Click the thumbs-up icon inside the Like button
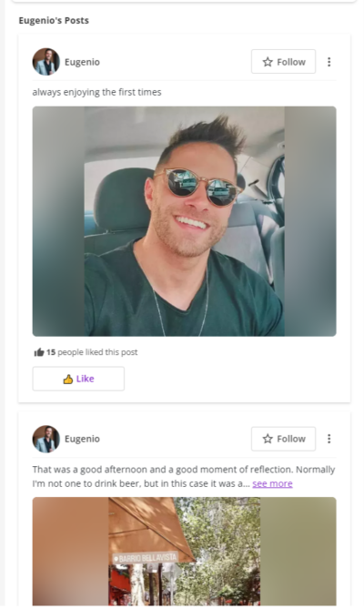The height and width of the screenshot is (609, 364). 68,379
